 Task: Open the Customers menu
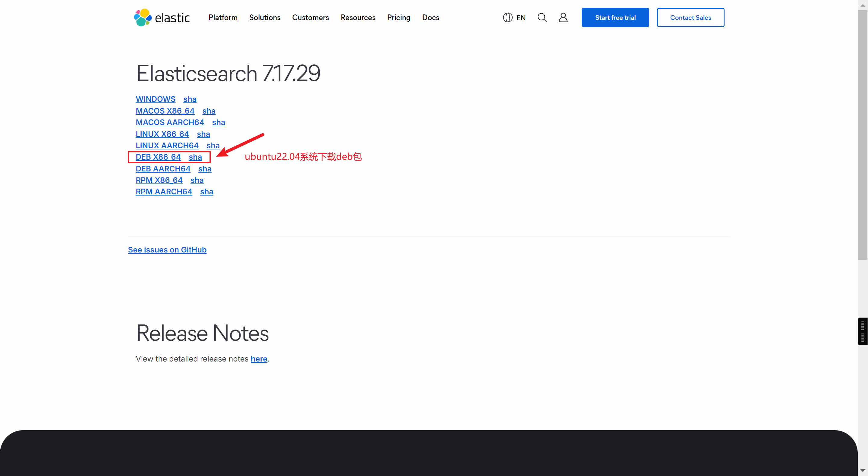310,17
